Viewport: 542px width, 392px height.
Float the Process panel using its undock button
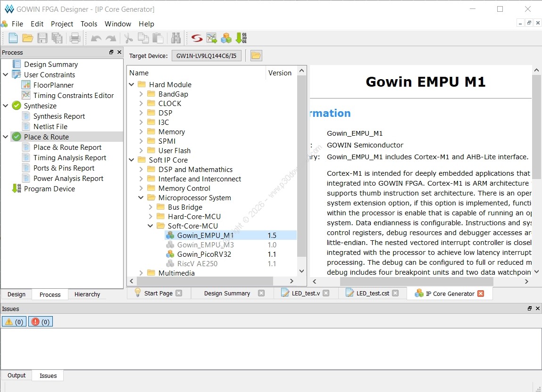(x=111, y=52)
